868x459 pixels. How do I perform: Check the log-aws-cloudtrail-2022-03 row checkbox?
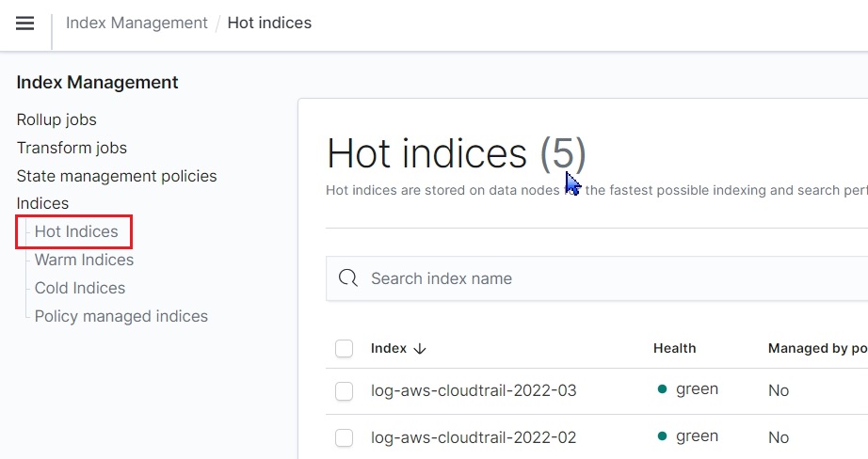(x=345, y=390)
